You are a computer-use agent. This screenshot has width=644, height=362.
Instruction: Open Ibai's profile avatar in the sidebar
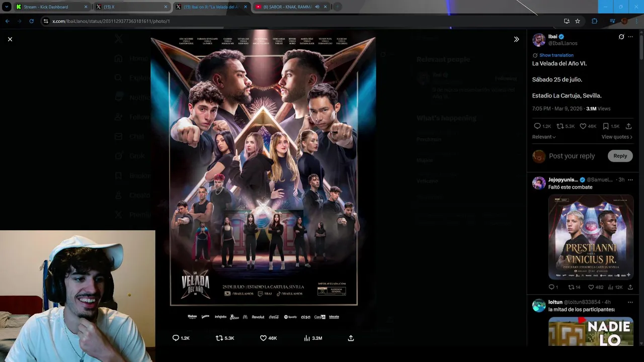tap(539, 40)
